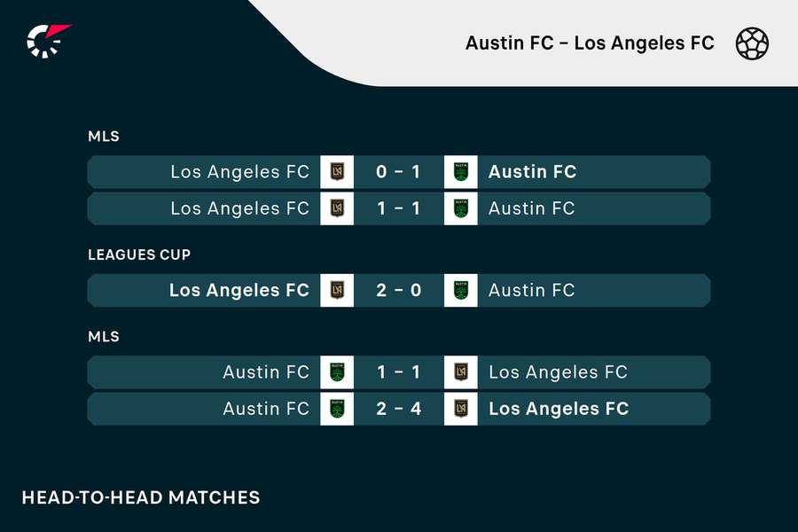Click the Austin FC crest beside the 1 – 1 home draw

click(x=337, y=372)
